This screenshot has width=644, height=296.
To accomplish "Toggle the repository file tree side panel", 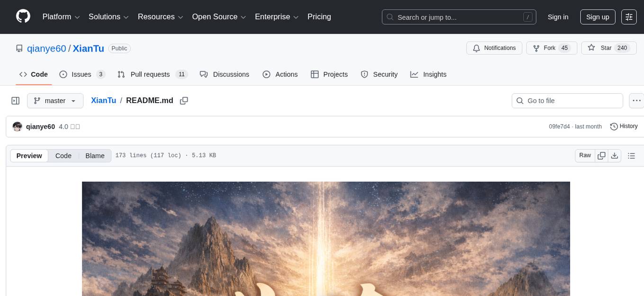I will point(16,100).
